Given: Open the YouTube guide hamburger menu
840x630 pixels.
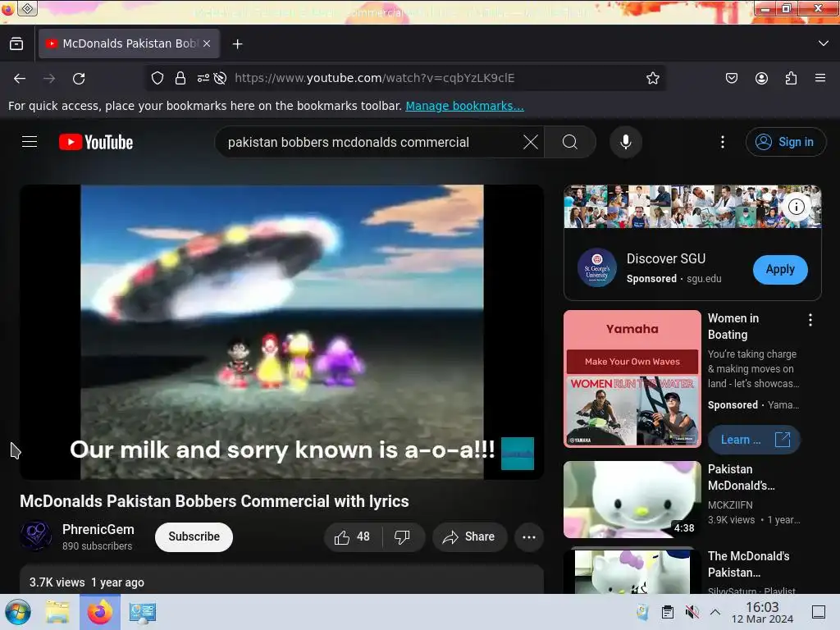Looking at the screenshot, I should [30, 141].
